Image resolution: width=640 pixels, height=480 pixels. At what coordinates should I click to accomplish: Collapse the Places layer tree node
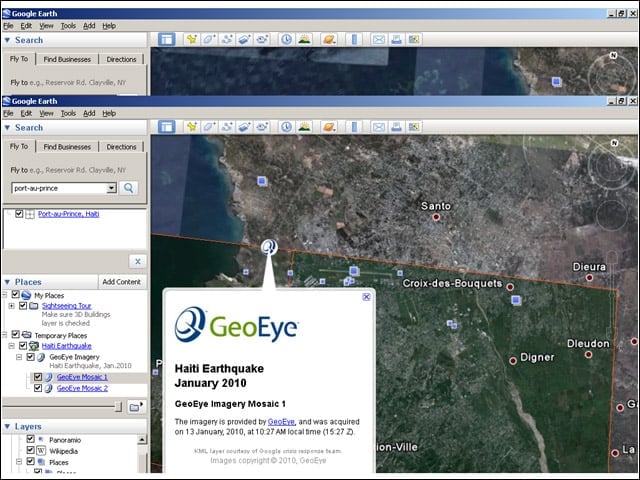coord(19,462)
